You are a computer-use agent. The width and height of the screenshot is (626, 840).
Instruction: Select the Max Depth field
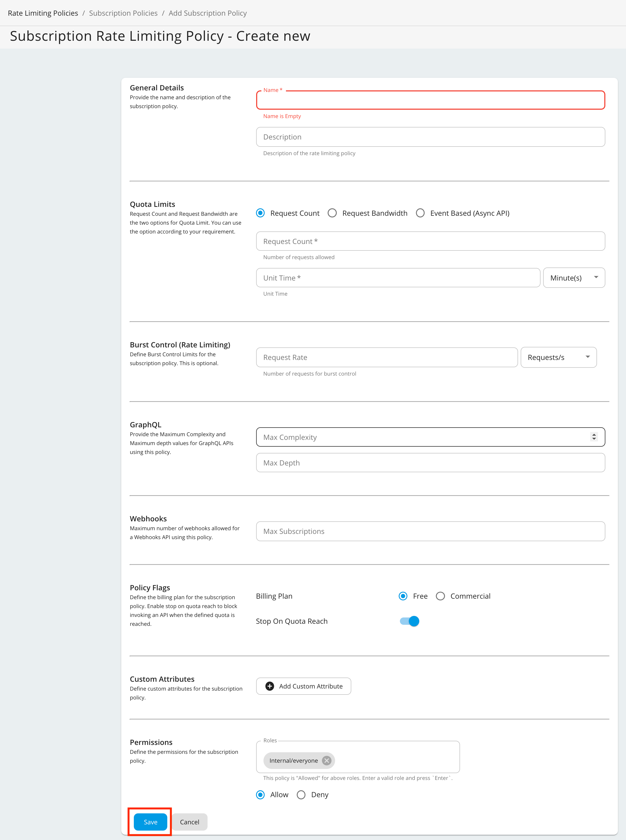tap(430, 463)
